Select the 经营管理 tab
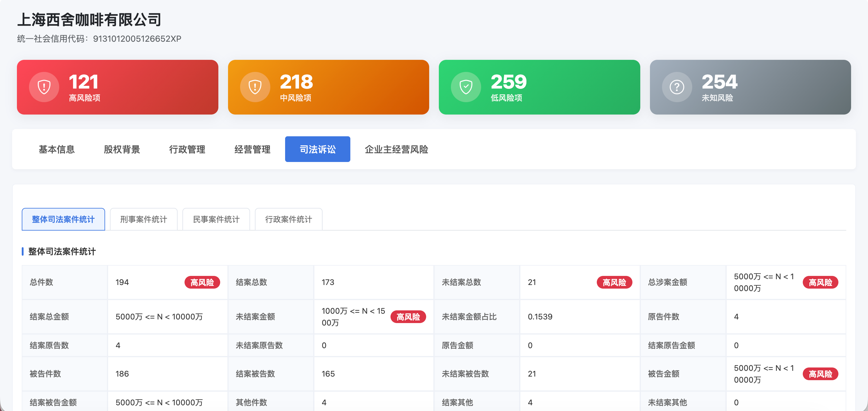 (252, 149)
